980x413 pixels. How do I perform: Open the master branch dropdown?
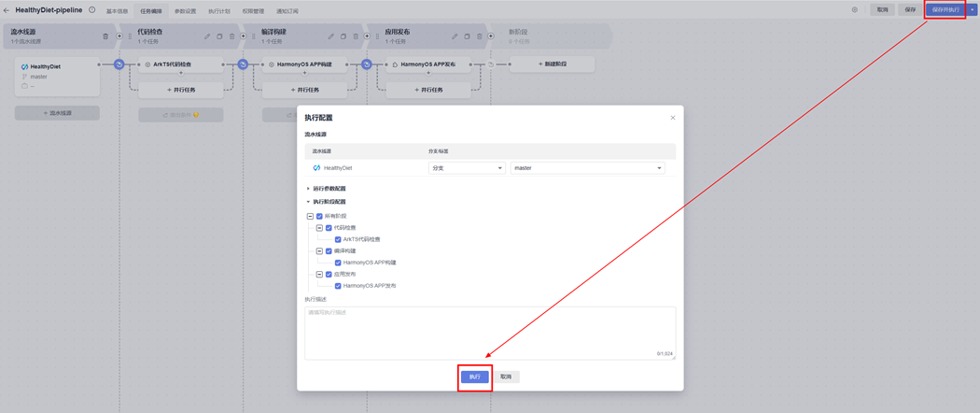point(587,168)
